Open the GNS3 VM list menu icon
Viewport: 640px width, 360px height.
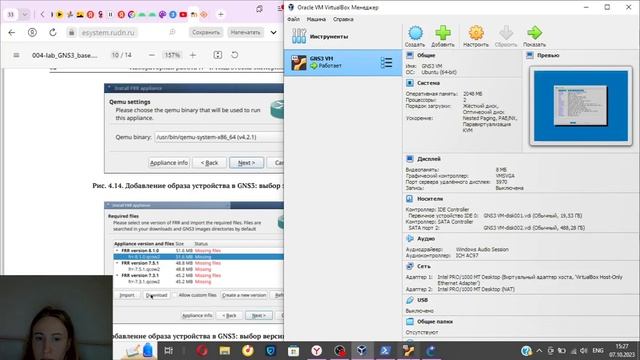click(386, 62)
